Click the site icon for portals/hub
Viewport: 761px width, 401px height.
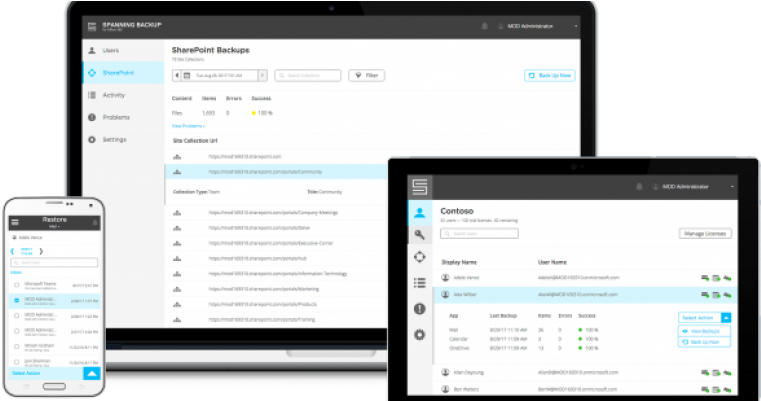[x=177, y=259]
